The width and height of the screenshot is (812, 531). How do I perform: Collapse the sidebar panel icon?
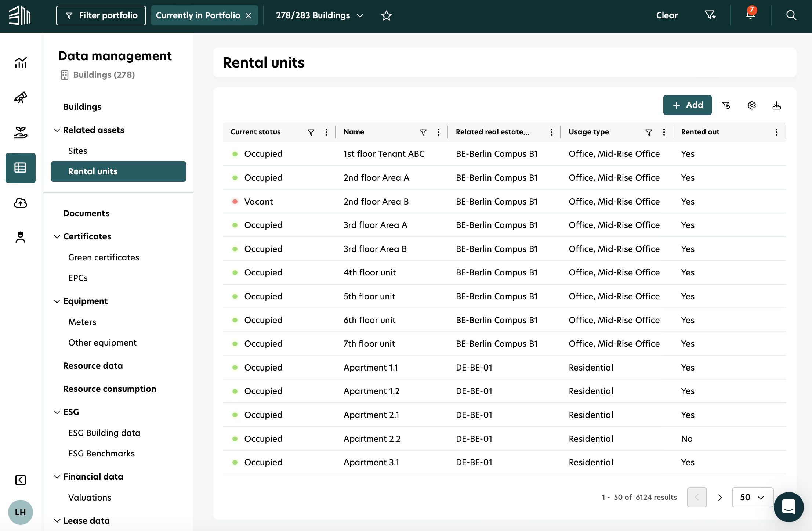point(20,480)
